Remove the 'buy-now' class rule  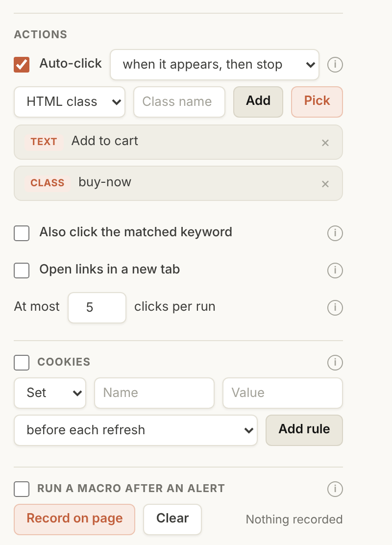tap(325, 184)
